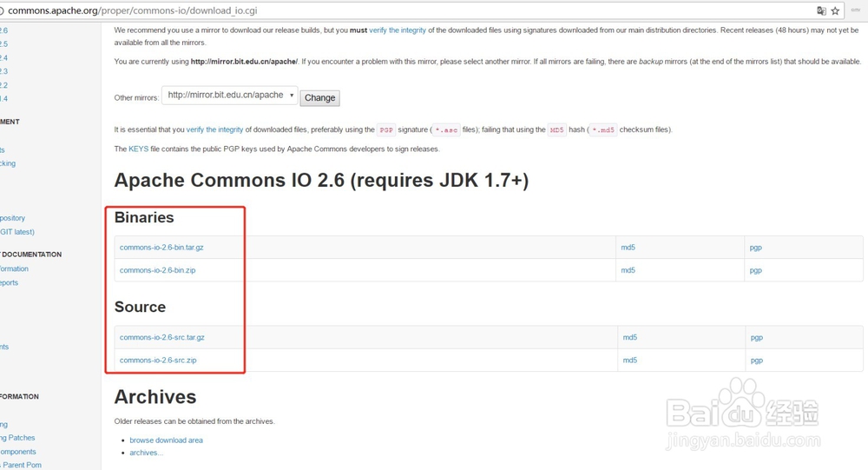This screenshot has width=868, height=470.
Task: Open pgp link for bin.zip row
Action: pos(756,270)
